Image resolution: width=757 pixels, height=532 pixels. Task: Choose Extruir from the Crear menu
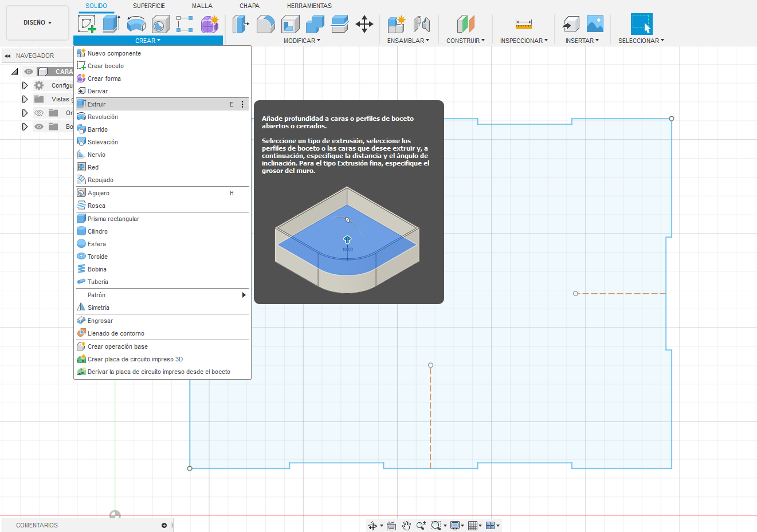(163, 104)
